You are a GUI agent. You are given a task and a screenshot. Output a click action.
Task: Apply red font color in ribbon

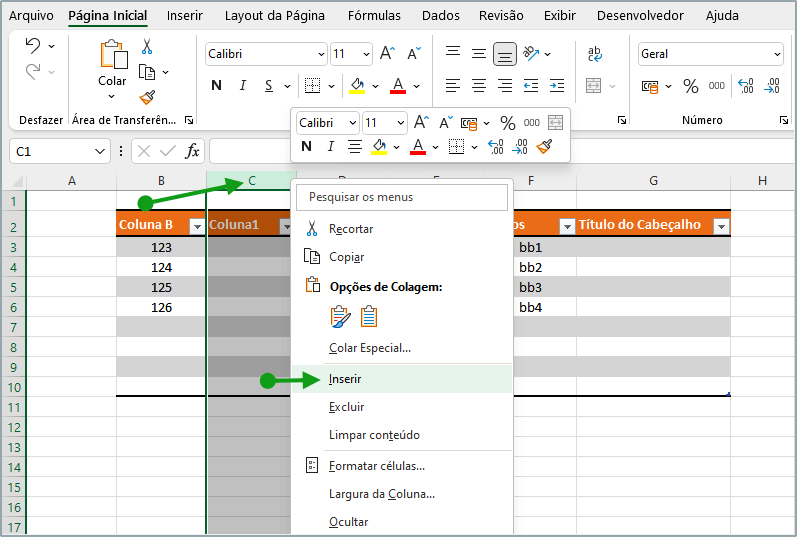click(x=398, y=85)
